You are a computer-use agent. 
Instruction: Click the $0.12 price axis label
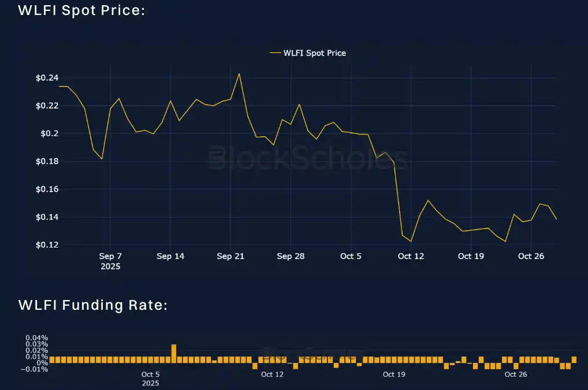pos(46,245)
